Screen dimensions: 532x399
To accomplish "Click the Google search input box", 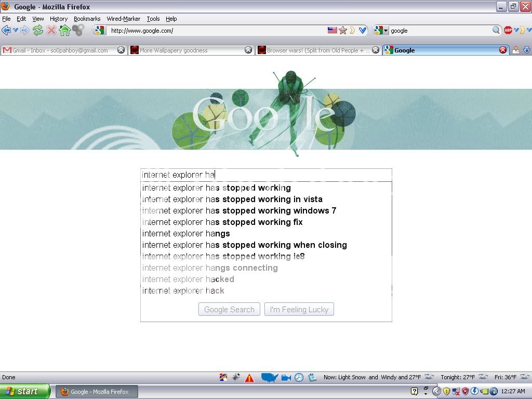I will tap(266, 175).
